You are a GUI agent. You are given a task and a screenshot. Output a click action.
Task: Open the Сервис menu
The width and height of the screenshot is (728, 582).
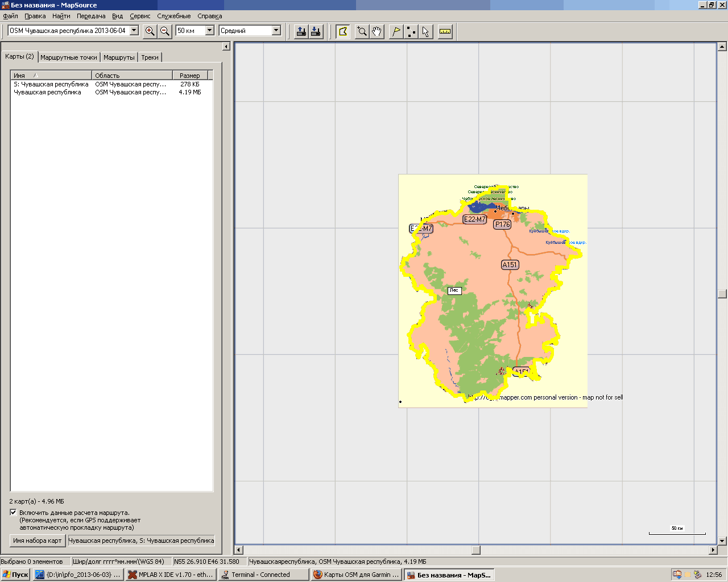tap(140, 16)
